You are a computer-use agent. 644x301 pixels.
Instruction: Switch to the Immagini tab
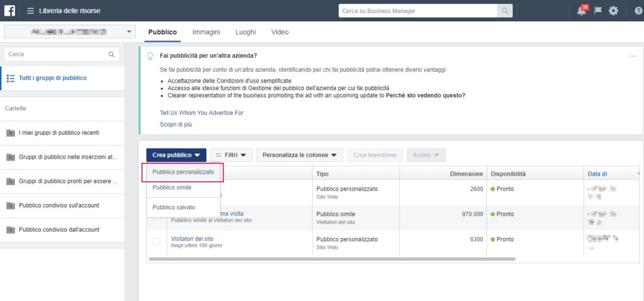[x=206, y=31]
